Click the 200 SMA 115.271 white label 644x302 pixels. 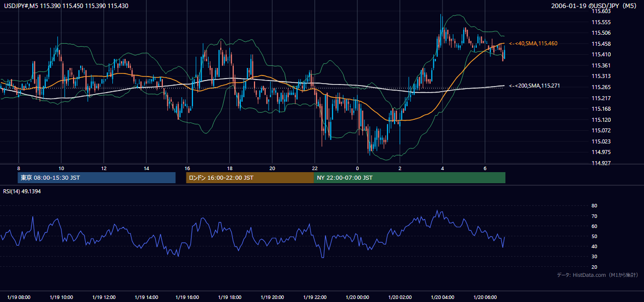tap(535, 86)
